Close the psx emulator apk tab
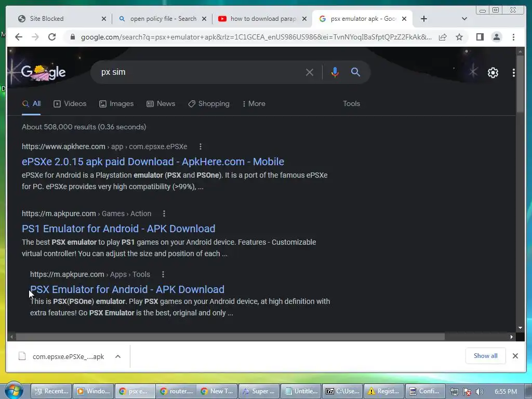The width and height of the screenshot is (532, 399). (404, 19)
